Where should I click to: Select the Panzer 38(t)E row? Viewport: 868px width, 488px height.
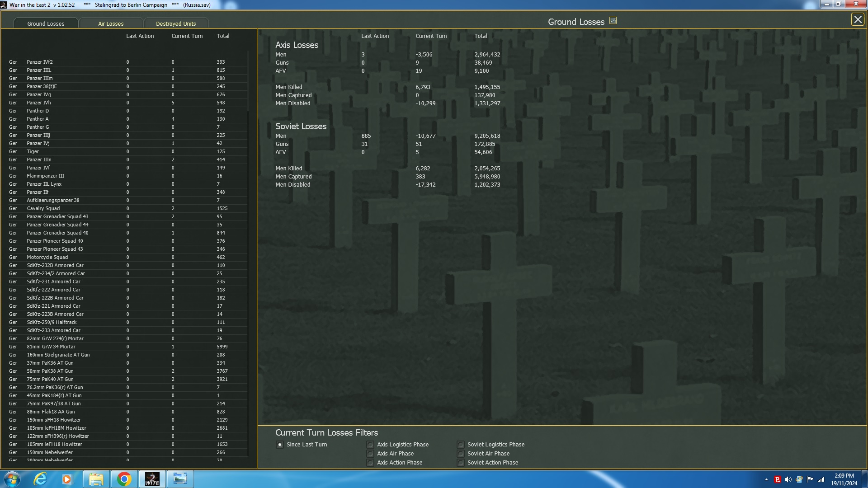[127, 86]
